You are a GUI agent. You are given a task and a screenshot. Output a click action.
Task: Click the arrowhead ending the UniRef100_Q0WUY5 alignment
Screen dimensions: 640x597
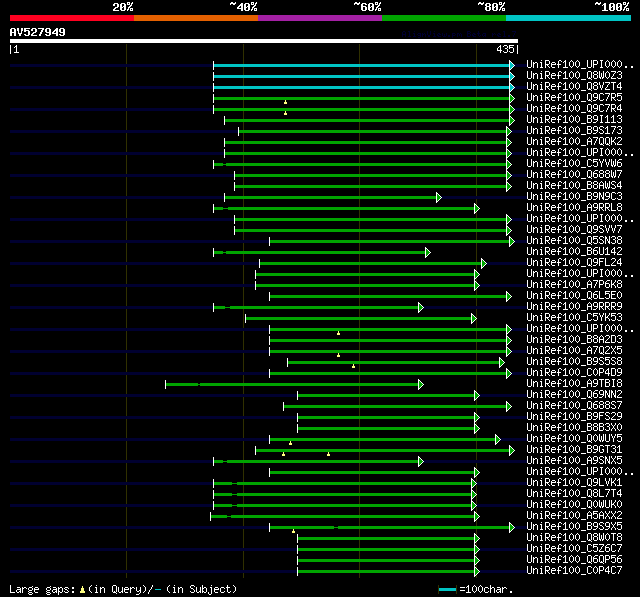pos(498,440)
